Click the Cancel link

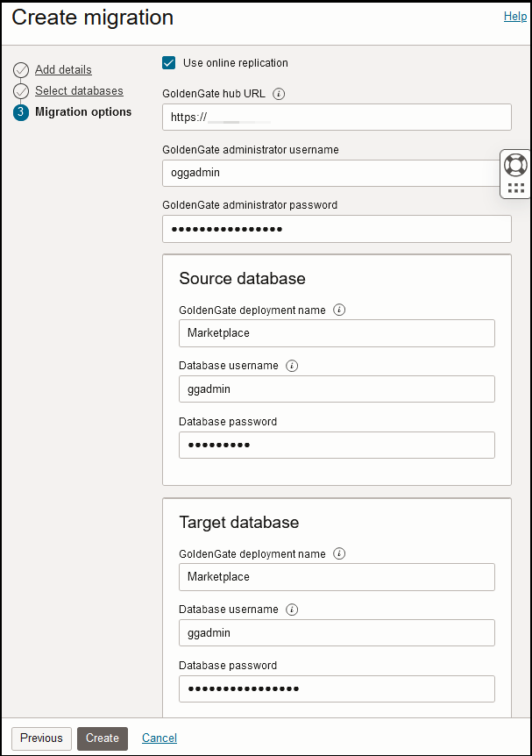coord(160,738)
